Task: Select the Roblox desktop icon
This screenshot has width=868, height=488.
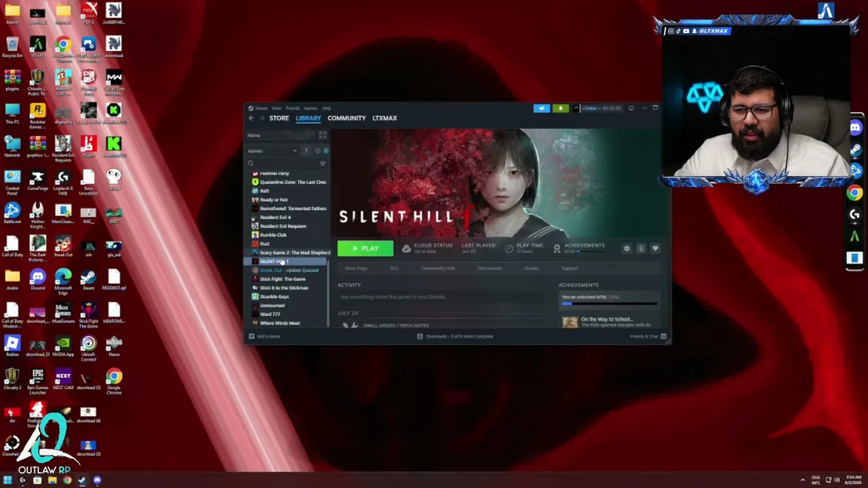Action: (x=12, y=346)
